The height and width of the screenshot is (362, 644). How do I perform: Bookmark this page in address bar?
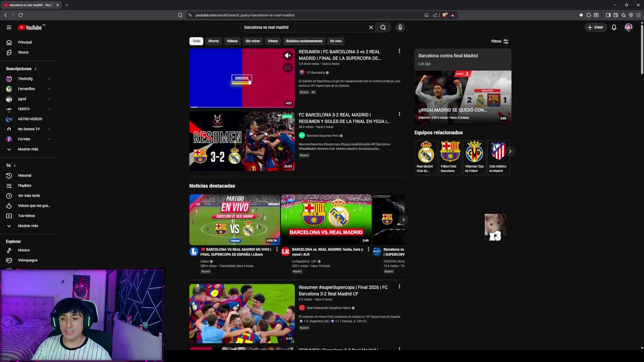pyautogui.click(x=180, y=15)
